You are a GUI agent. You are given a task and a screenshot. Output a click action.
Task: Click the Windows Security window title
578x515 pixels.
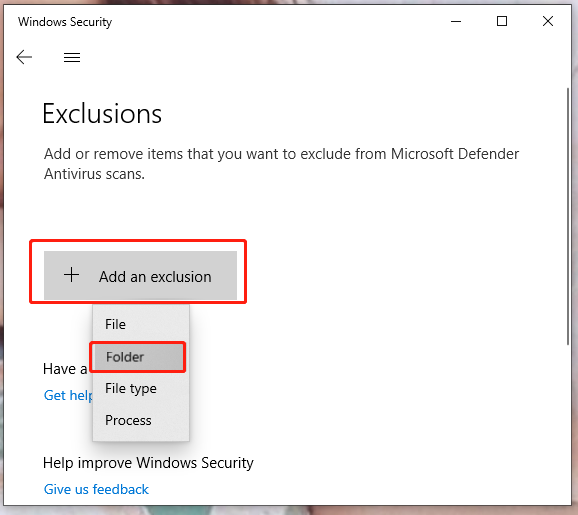(65, 22)
